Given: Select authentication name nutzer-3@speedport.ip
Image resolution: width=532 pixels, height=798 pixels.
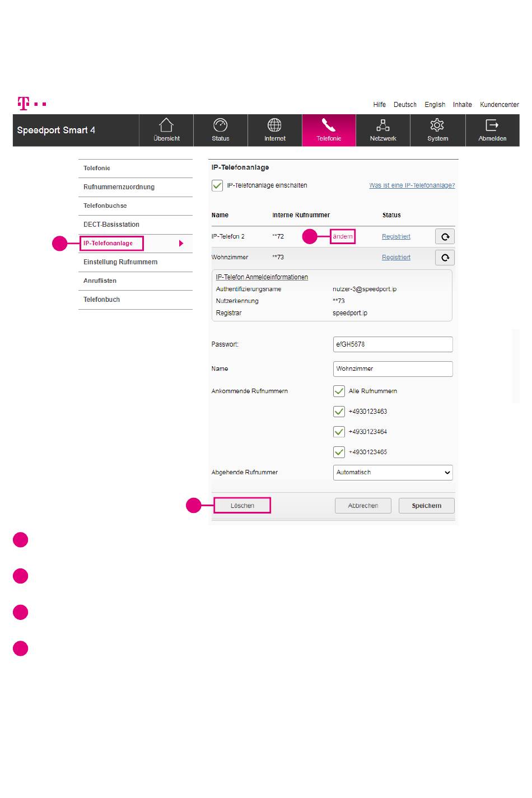Looking at the screenshot, I should [365, 289].
